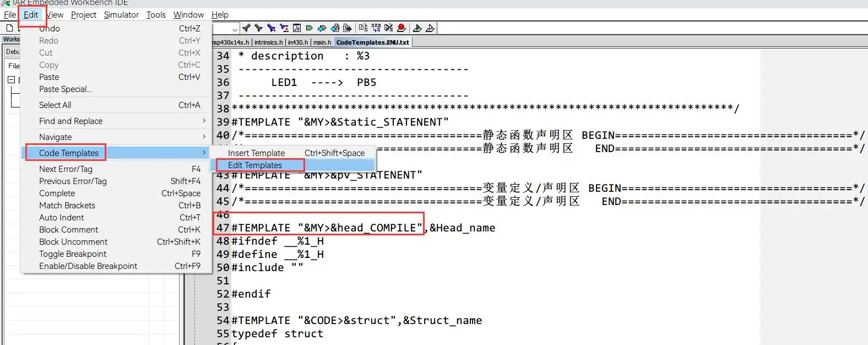Choose Insert Template menu entry
This screenshot has width=868, height=345.
pyautogui.click(x=257, y=153)
